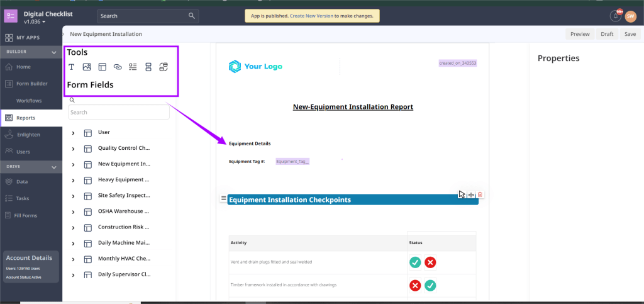Click the Equipment Installation Checkpoints blue header bar
Screen dimensions: 644x304
coord(340,200)
